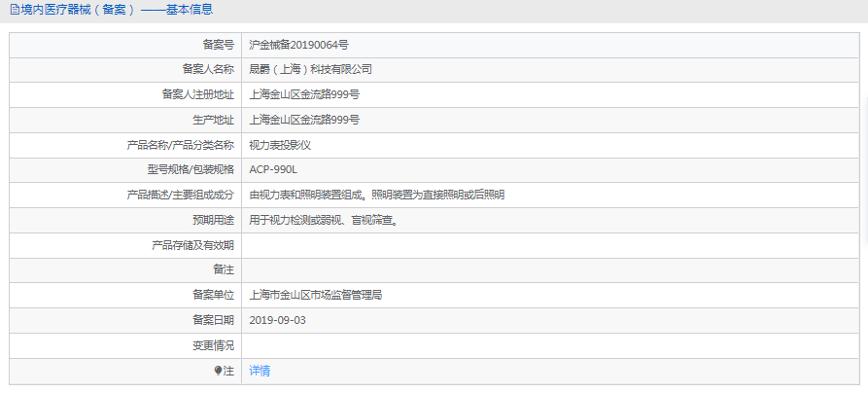Click the 备案人注册地址 value 上海金山区金流路999号
Viewport: 868px width, 393px height.
(304, 95)
